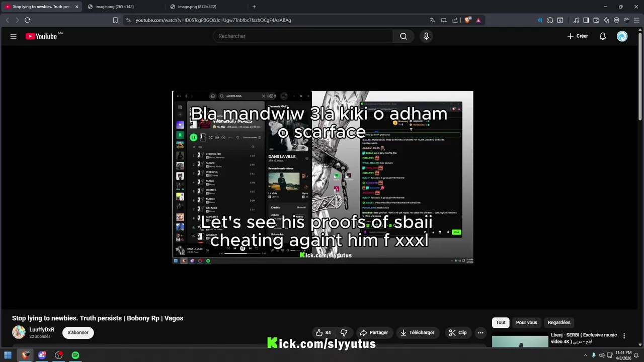Image resolution: width=644 pixels, height=362 pixels.
Task: Select the Pour vous filter chip
Action: click(527, 323)
